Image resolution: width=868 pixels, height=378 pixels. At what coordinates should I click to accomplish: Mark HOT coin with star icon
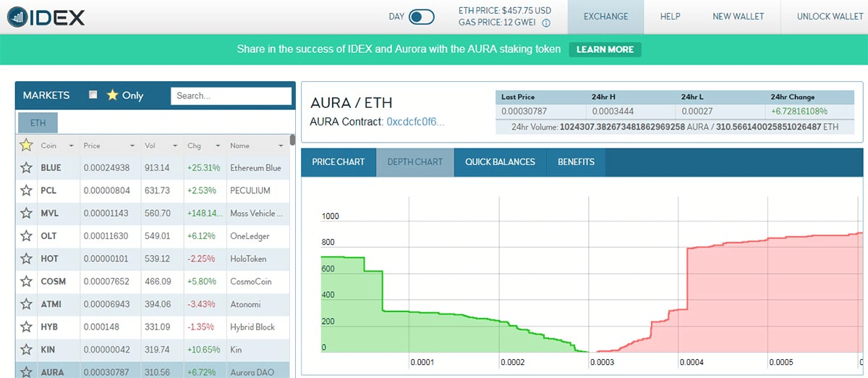coord(27,259)
